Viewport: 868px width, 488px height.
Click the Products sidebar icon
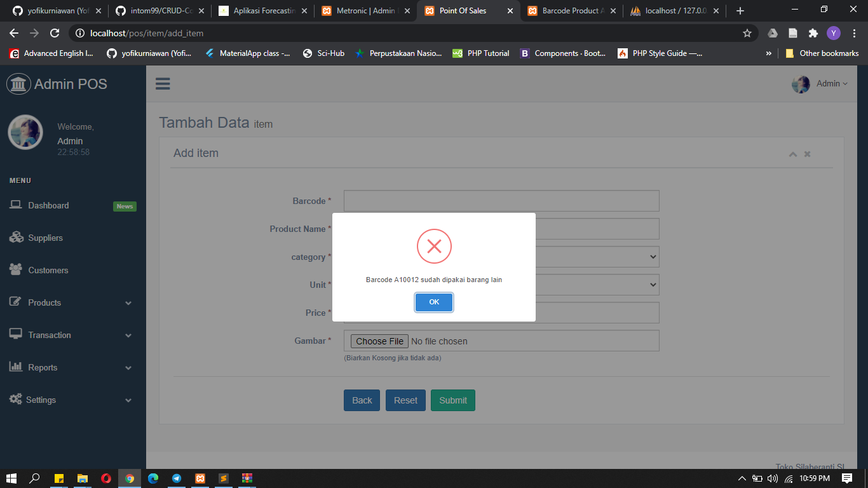pos(17,302)
